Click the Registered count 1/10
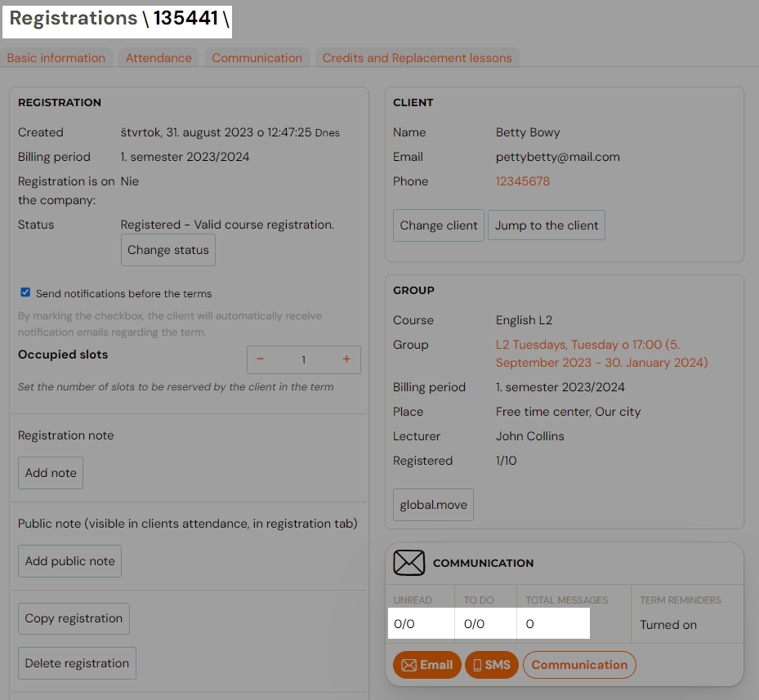Screen dimensions: 759x700 tap(507, 461)
